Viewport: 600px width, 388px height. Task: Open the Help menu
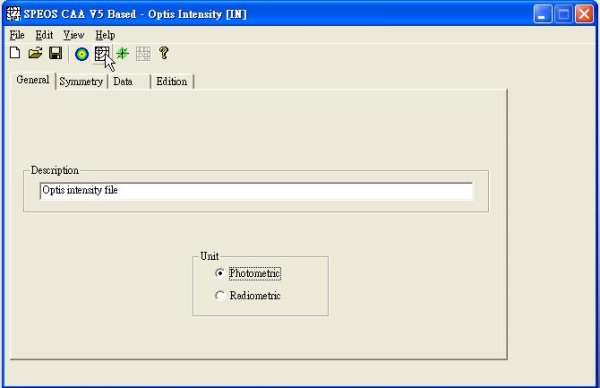pyautogui.click(x=105, y=35)
